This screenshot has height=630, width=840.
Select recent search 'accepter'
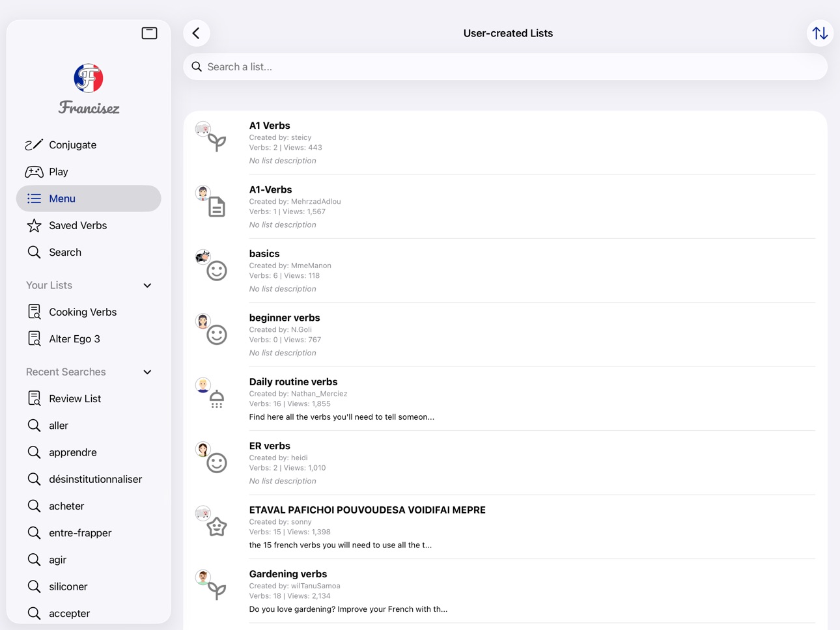(89, 613)
